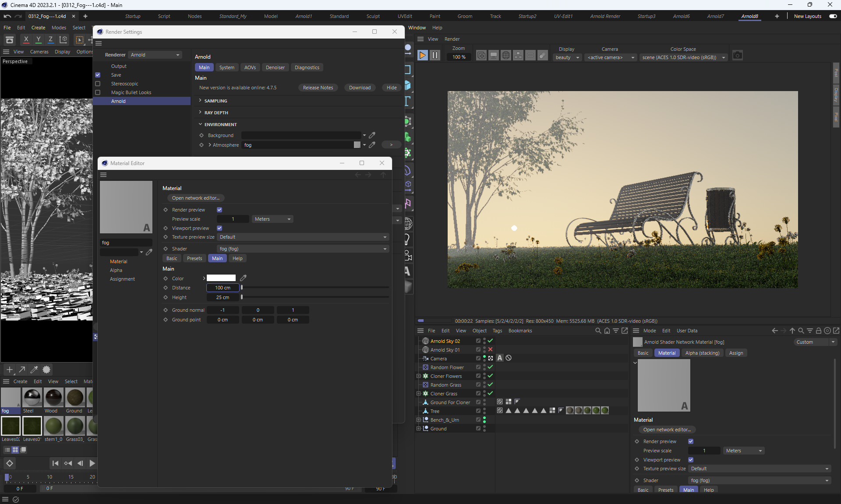
Task: Switch to the AOVs tab
Action: 250,67
